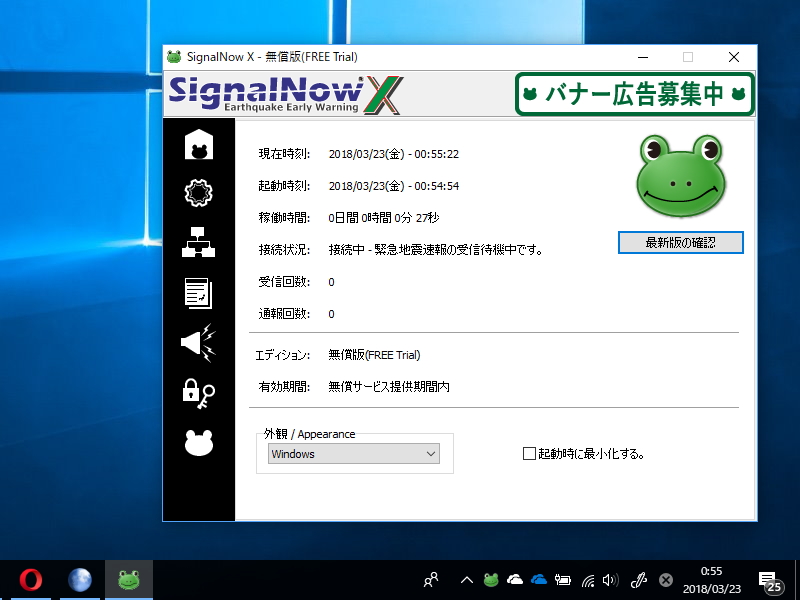Open the SignalNow X title bar menu
The height and width of the screenshot is (600, 800).
point(176,57)
